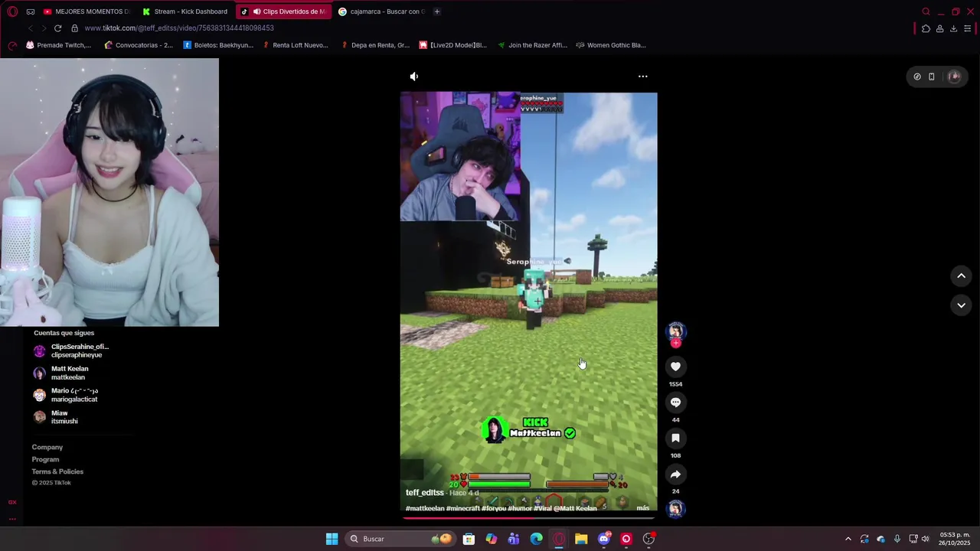Open the Join the Razer Affiliate bookmark
This screenshot has width=980, height=551.
pos(532,45)
